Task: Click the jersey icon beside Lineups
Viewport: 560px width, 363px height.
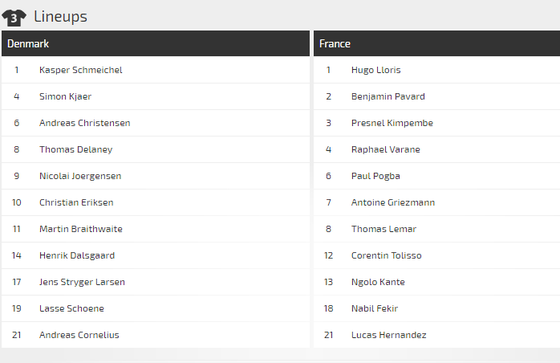Action: coord(14,18)
